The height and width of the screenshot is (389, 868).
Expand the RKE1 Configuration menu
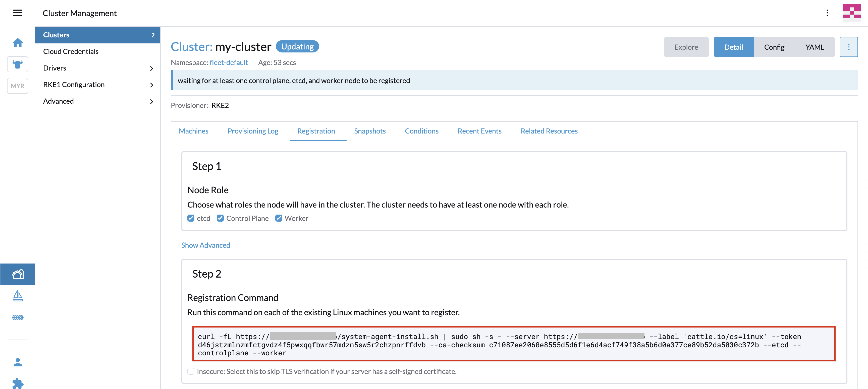pyautogui.click(x=98, y=85)
